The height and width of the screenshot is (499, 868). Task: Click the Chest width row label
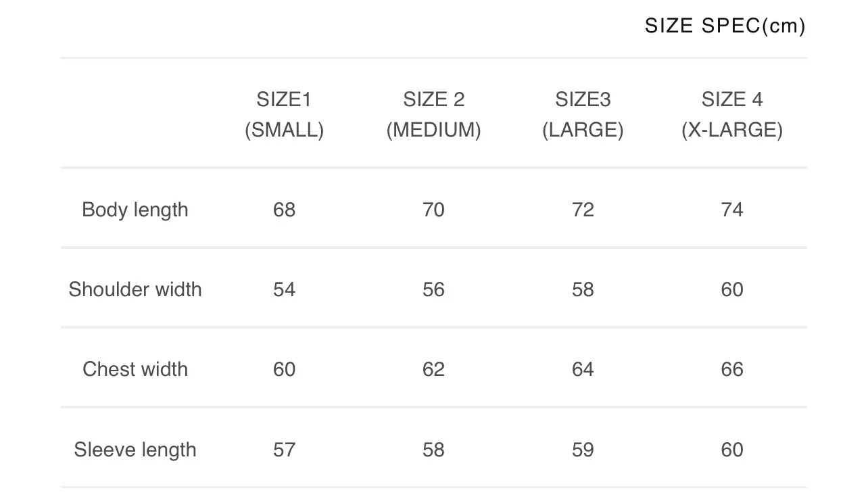135,369
